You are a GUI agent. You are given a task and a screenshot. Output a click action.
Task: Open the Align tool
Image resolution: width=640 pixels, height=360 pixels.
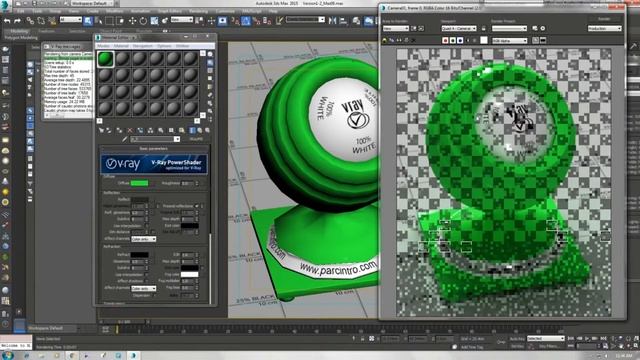pos(344,20)
